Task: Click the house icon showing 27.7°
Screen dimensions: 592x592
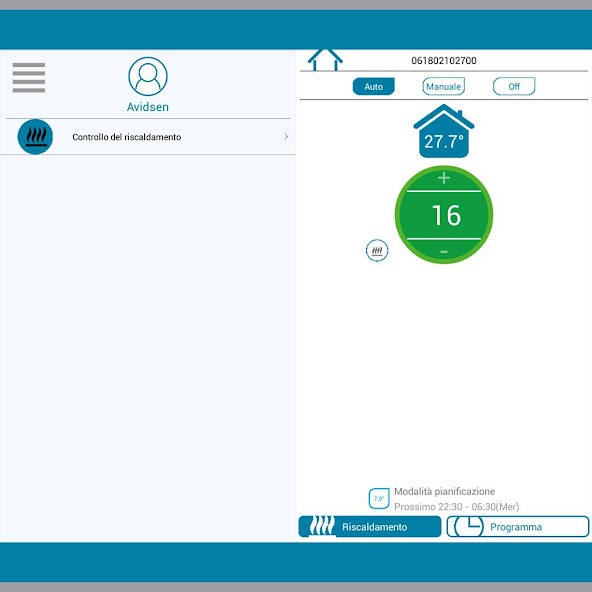Action: pos(444,131)
